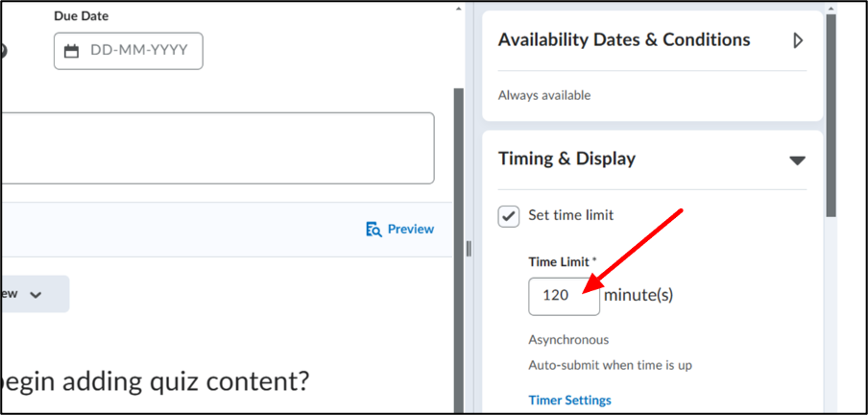Screen dimensions: 868x415
Task: Click the large description text box
Action: click(217, 149)
